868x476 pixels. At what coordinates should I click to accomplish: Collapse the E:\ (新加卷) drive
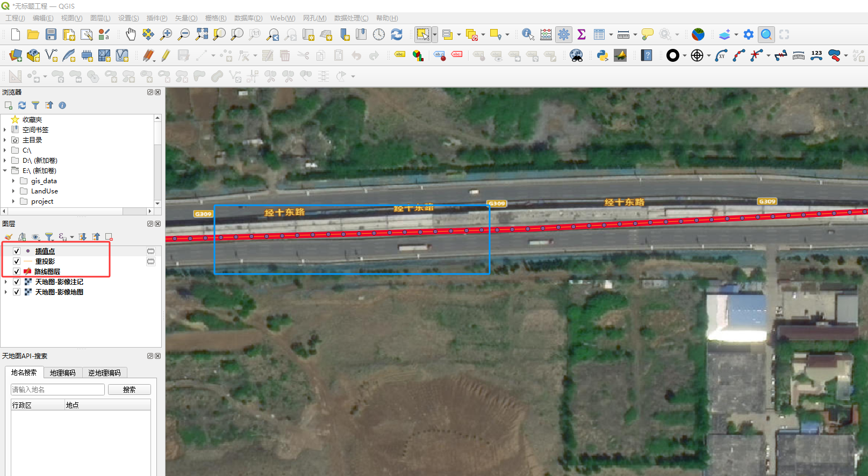[x=5, y=170]
